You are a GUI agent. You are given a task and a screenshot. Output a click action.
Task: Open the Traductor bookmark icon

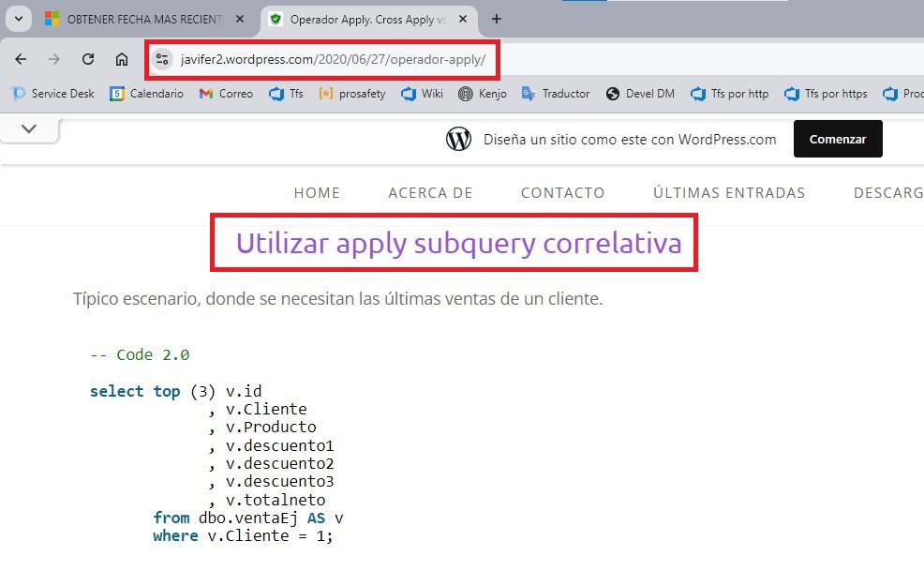(526, 94)
